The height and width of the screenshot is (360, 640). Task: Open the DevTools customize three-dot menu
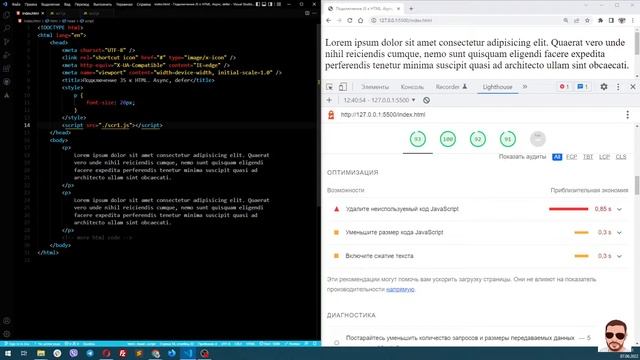618,87
